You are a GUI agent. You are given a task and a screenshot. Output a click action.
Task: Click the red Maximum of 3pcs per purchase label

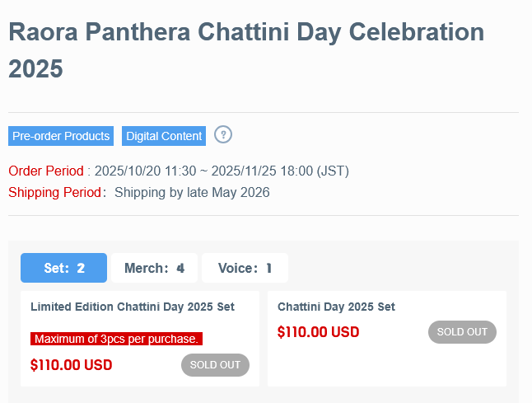(x=116, y=339)
